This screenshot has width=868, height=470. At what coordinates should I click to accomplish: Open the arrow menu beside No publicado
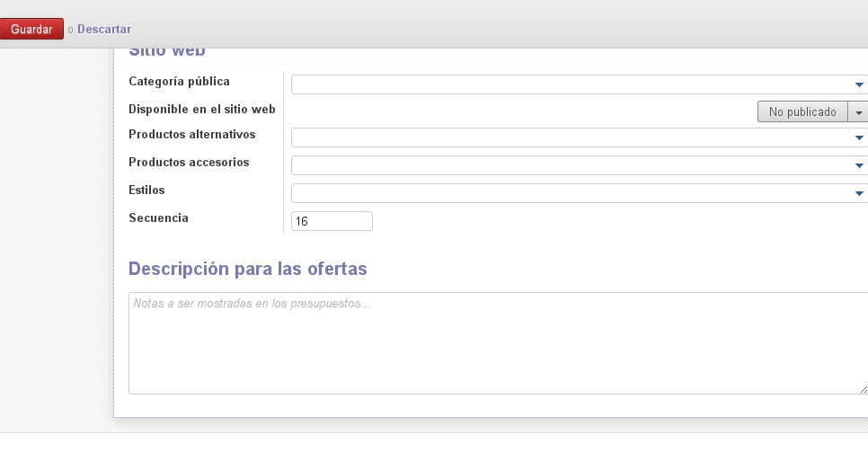click(x=858, y=112)
